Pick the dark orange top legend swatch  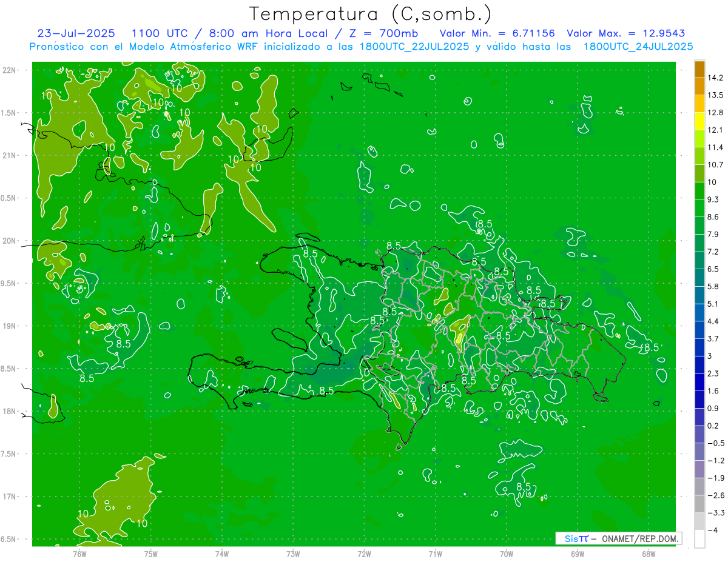point(699,69)
